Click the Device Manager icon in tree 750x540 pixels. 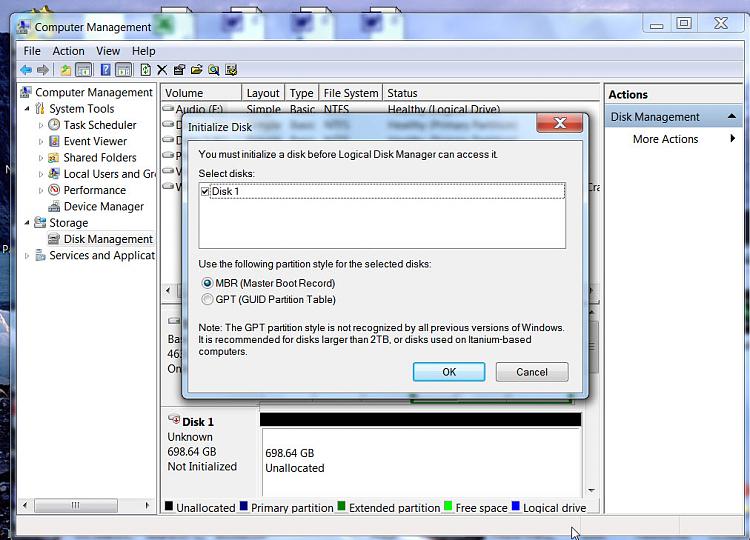(54, 206)
